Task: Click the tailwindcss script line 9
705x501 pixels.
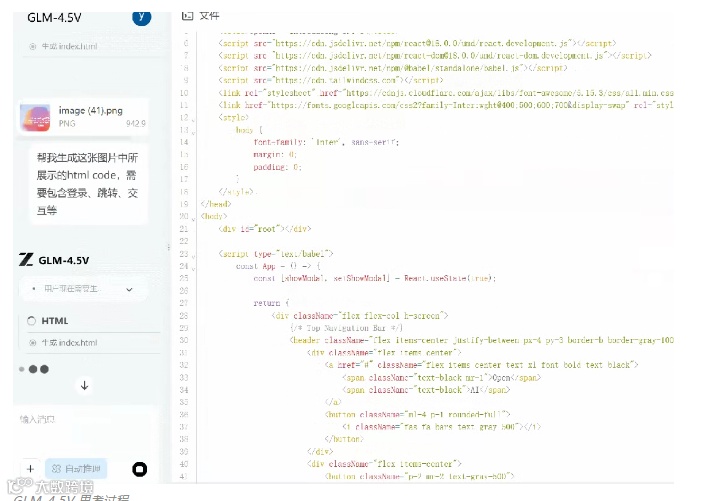Action: (331, 80)
